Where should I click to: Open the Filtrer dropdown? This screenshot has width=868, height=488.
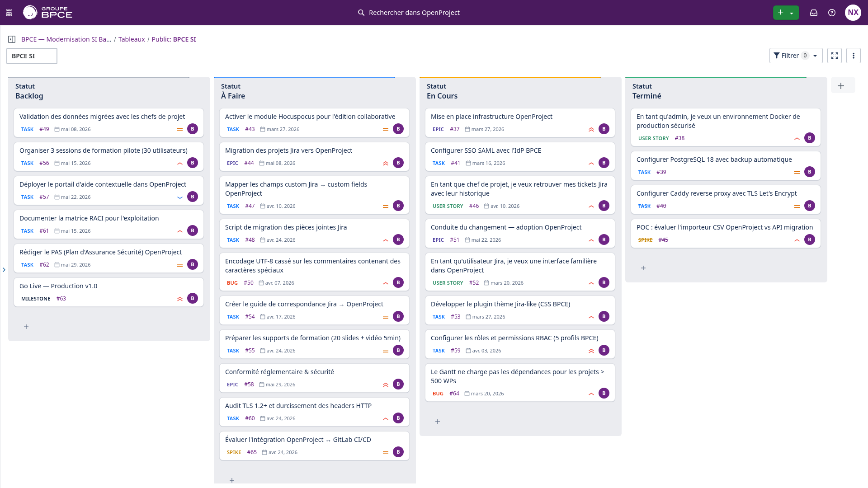tap(796, 56)
